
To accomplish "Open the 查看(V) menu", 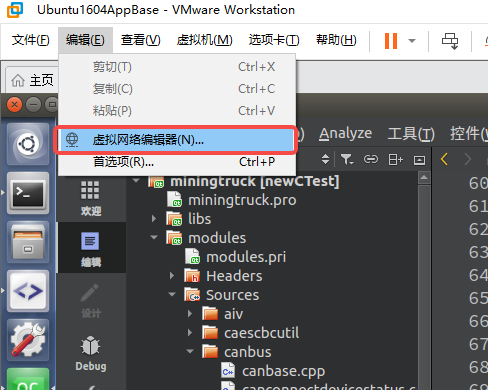I will [140, 40].
